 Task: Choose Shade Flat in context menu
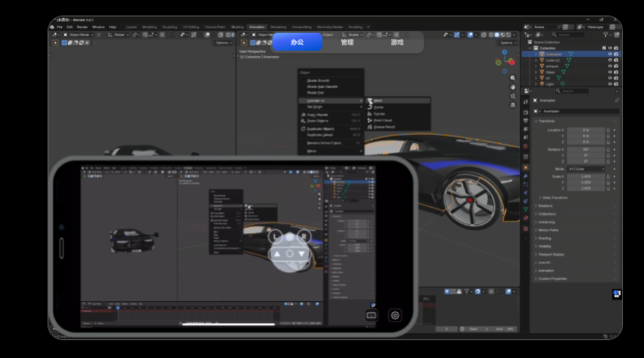tap(315, 93)
